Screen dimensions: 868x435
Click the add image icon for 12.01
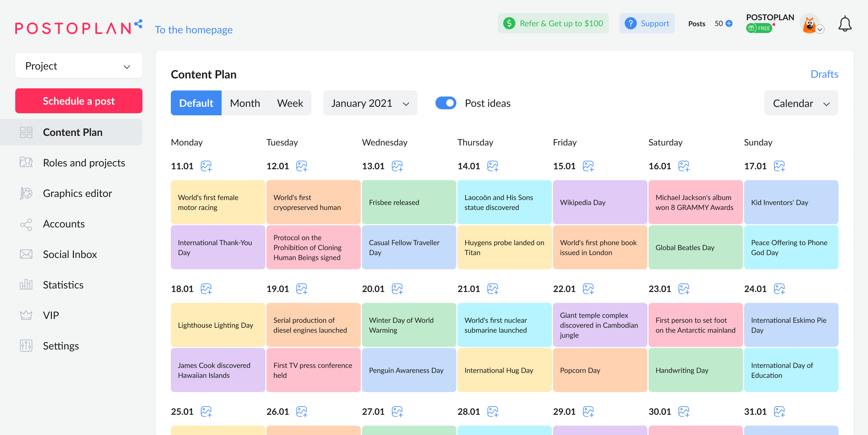click(x=302, y=166)
